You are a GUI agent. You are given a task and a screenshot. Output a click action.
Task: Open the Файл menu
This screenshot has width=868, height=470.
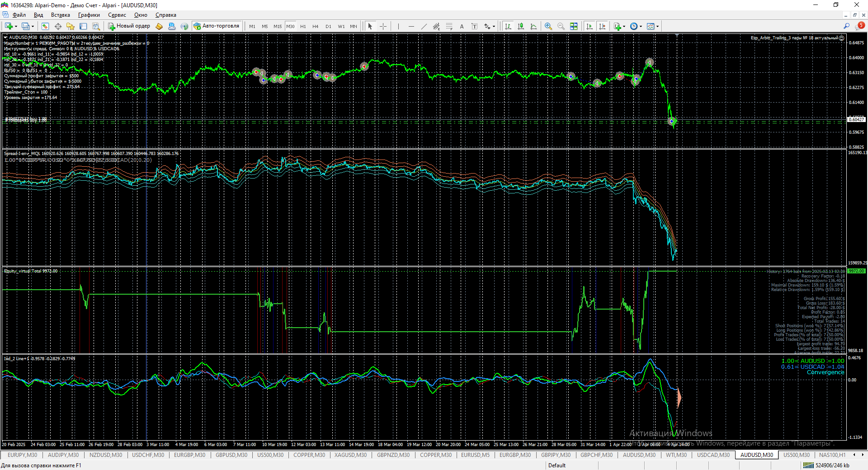point(19,15)
